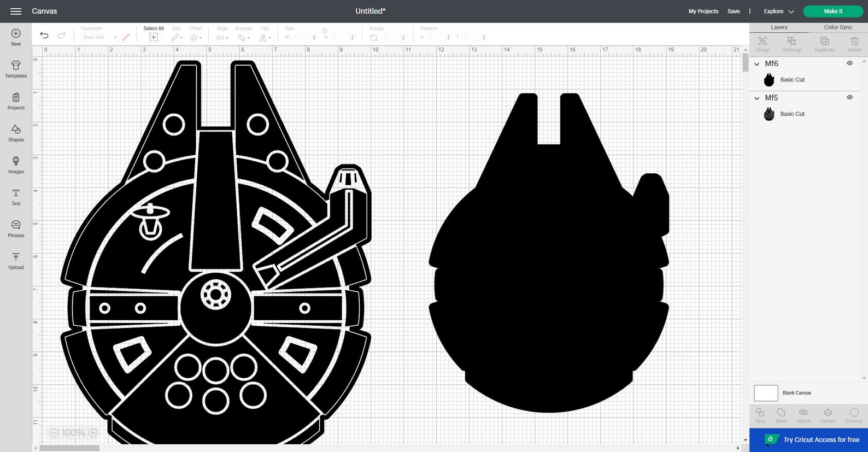
Task: Select the Mf6 Basic Cut layer thumbnail
Action: 769,80
